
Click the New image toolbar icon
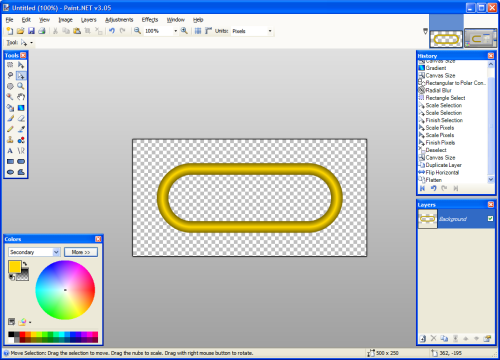[10, 31]
